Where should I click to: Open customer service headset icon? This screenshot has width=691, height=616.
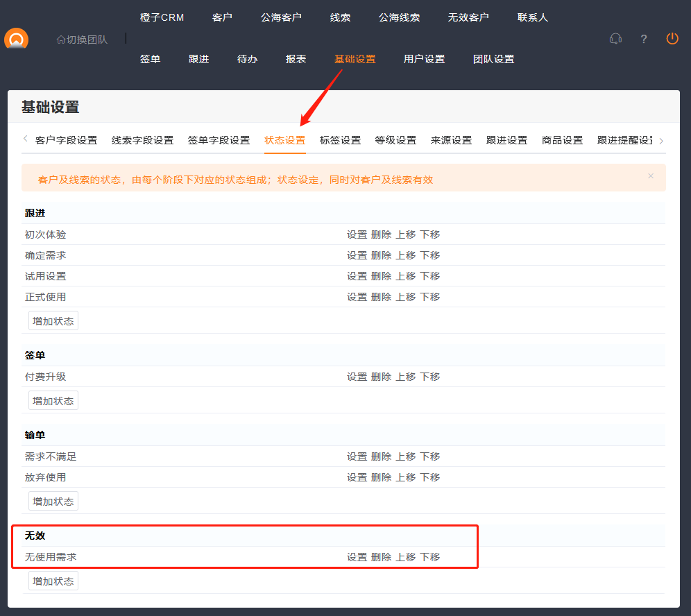pos(615,39)
